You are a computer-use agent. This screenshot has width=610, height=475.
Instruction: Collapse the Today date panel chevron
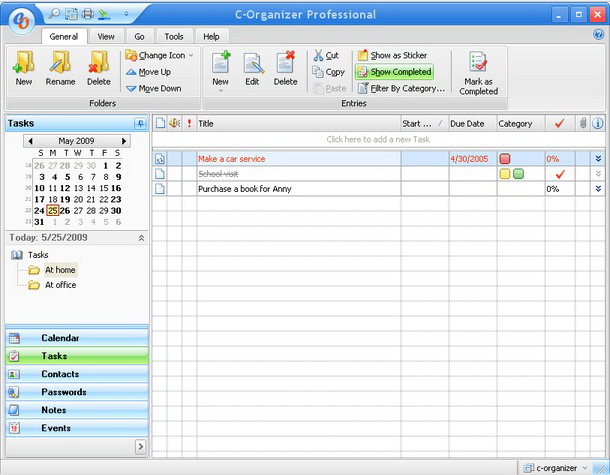click(x=141, y=238)
